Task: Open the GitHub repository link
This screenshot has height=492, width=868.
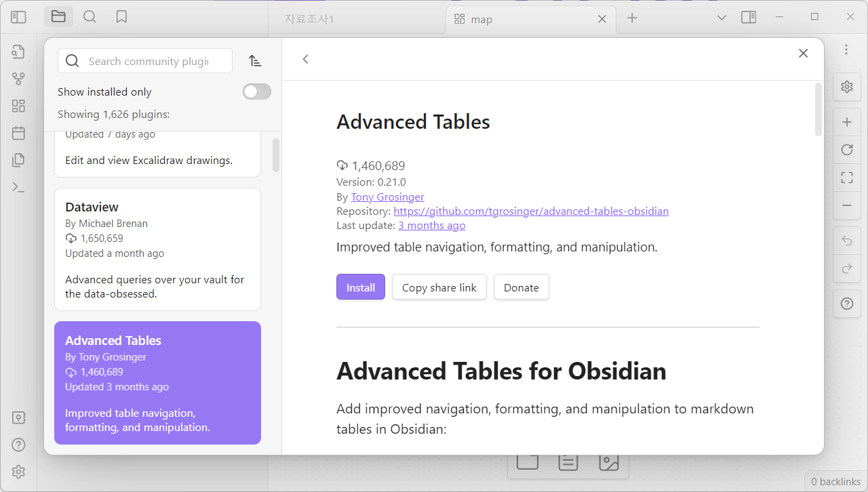Action: point(531,211)
